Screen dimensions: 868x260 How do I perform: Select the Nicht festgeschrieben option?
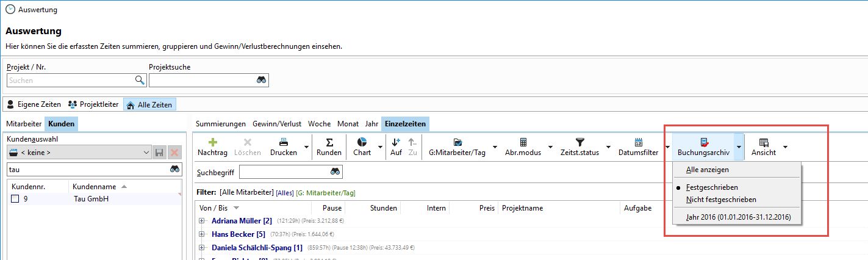[x=720, y=200]
